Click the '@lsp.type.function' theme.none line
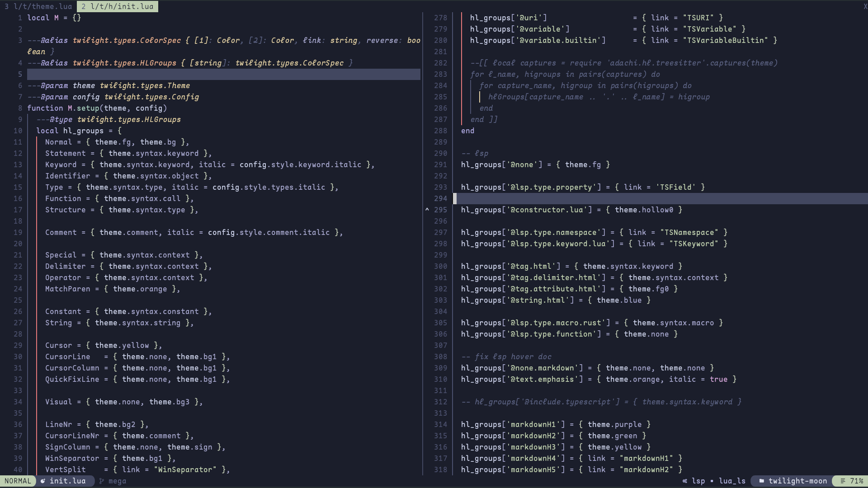Viewport: 868px width, 488px height. pos(570,334)
